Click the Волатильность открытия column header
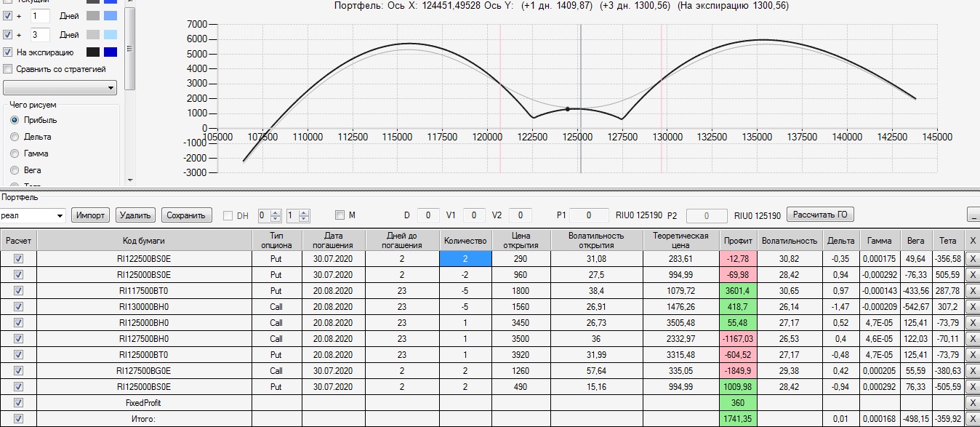This screenshot has width=980, height=427. click(596, 240)
